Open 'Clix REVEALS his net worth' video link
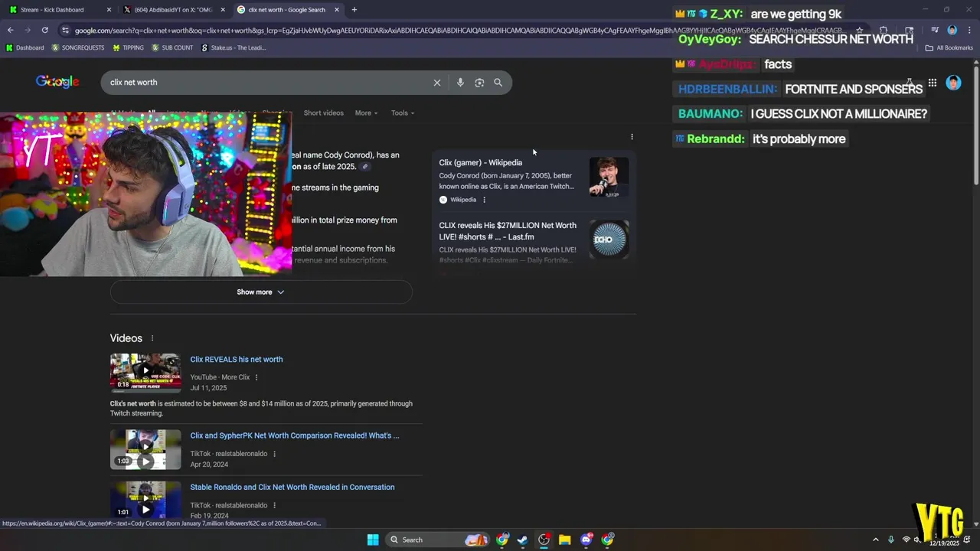 click(237, 360)
